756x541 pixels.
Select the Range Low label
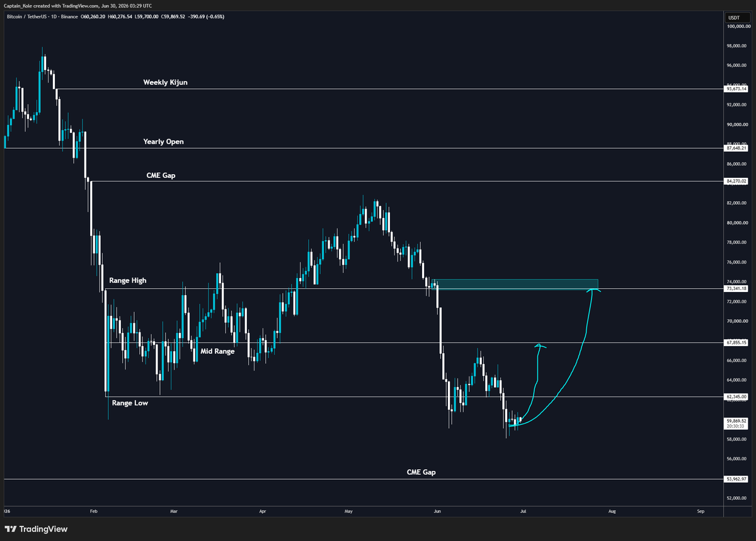130,403
